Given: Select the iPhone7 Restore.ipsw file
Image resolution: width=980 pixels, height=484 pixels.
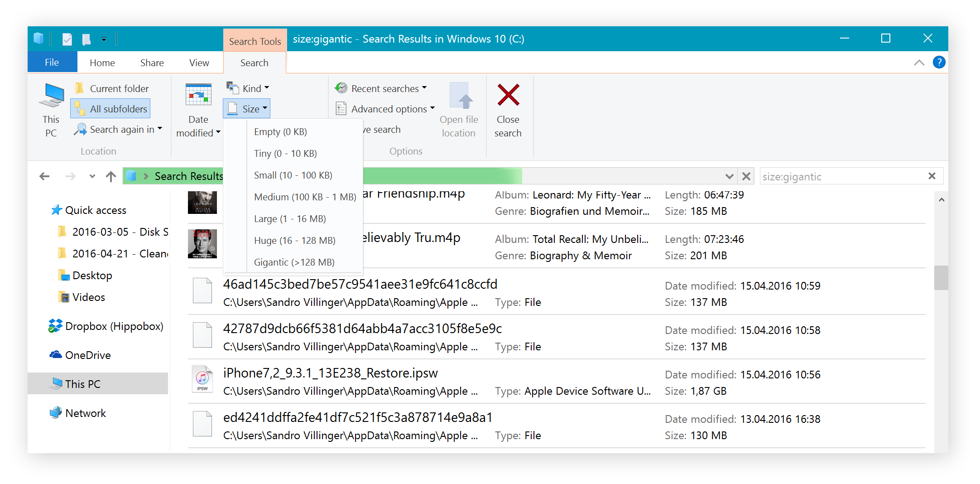Looking at the screenshot, I should coord(331,373).
